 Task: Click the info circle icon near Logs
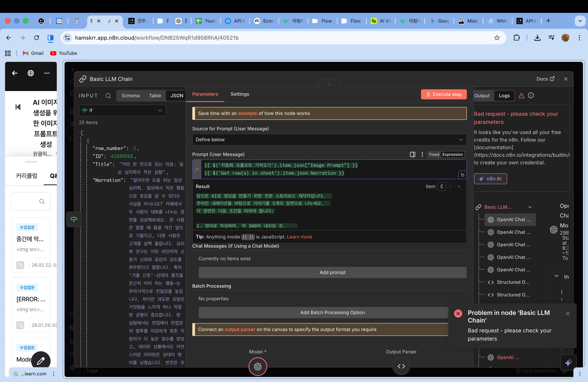[531, 95]
